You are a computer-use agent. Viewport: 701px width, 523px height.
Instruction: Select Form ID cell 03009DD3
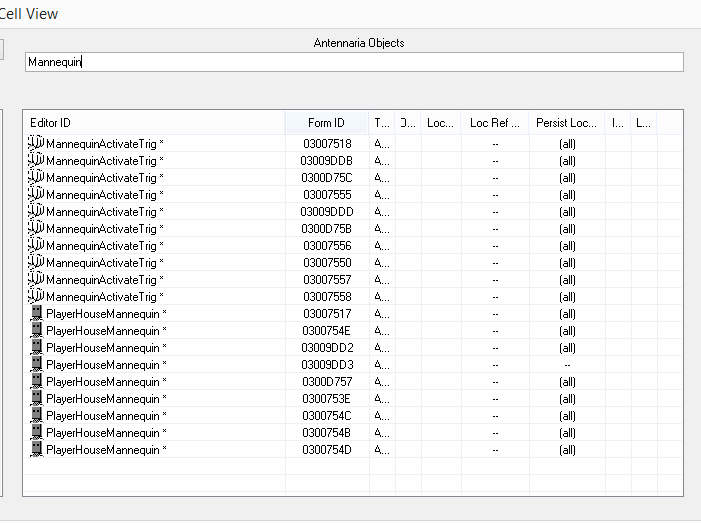[x=327, y=365]
